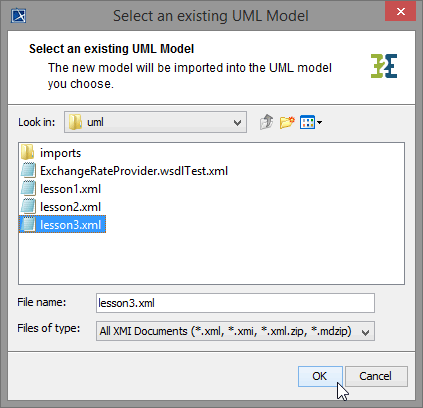Click the view menu dropdown arrow
The width and height of the screenshot is (423, 408).
pos(319,122)
